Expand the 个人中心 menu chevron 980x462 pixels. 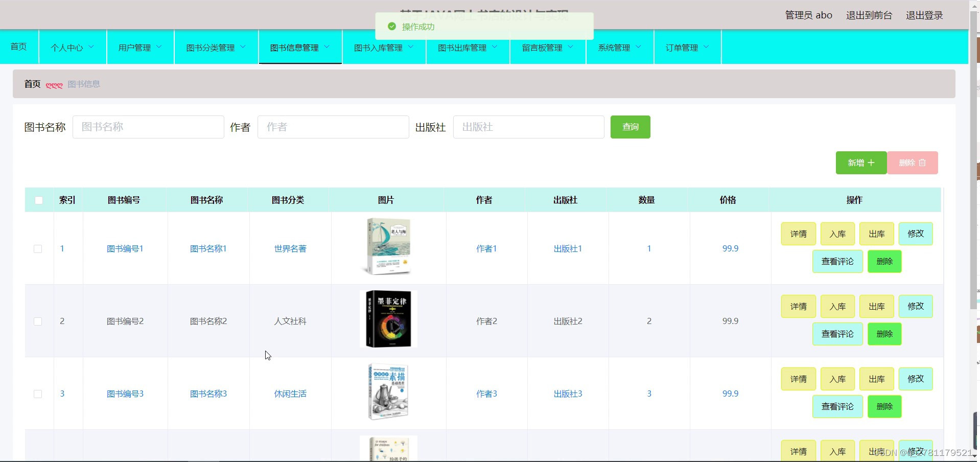(x=91, y=47)
